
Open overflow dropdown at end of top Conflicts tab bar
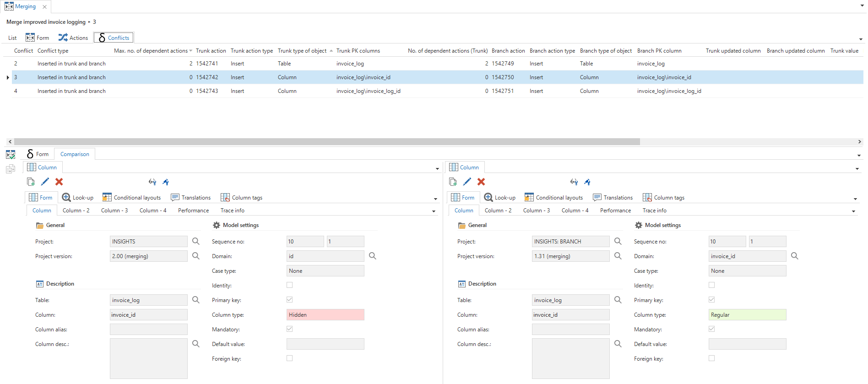[861, 39]
